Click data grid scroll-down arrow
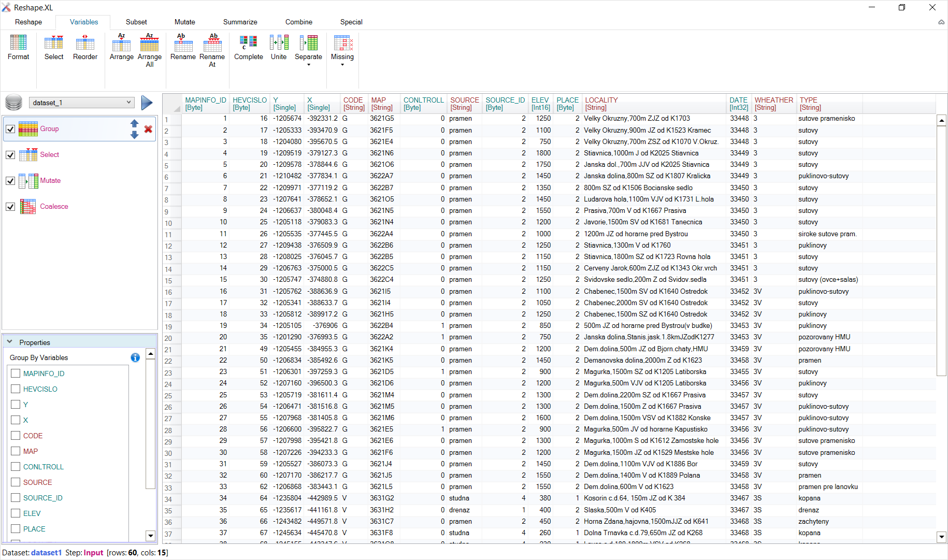 click(x=942, y=537)
